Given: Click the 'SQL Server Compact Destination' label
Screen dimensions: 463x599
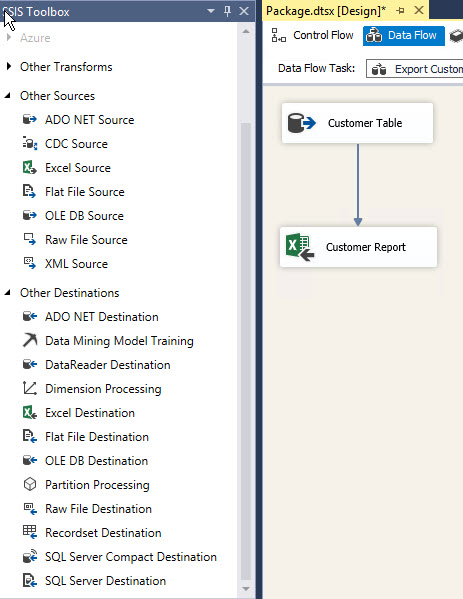Looking at the screenshot, I should (131, 557).
